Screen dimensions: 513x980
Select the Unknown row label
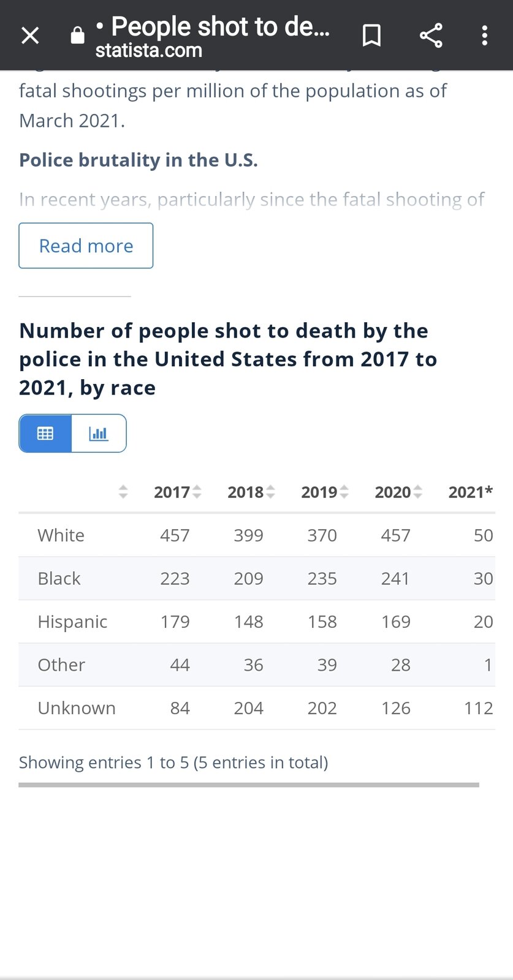[77, 708]
